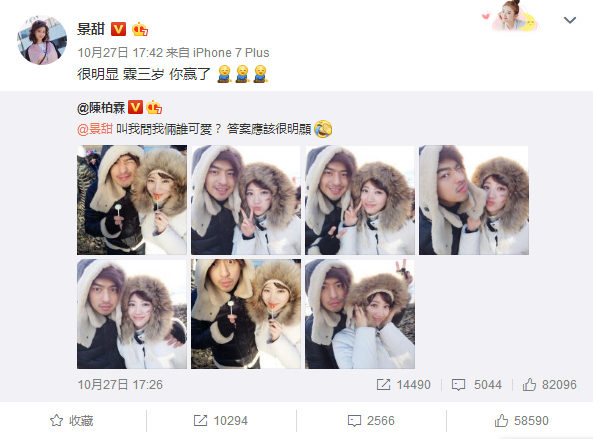Click 景甜's profile avatar
This screenshot has height=439, width=593.
(x=42, y=40)
